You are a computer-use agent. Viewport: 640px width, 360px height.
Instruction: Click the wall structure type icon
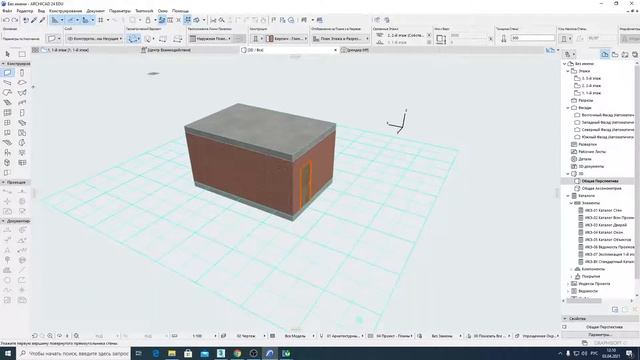coord(256,38)
